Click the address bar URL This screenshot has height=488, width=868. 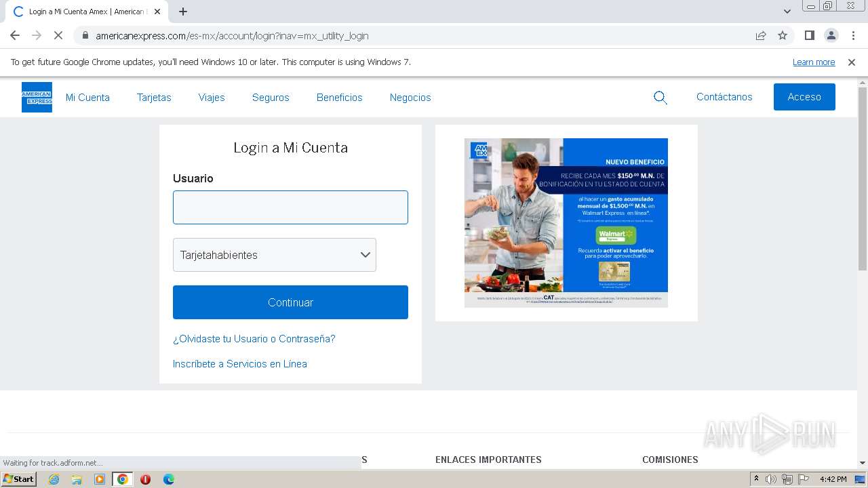tap(232, 35)
